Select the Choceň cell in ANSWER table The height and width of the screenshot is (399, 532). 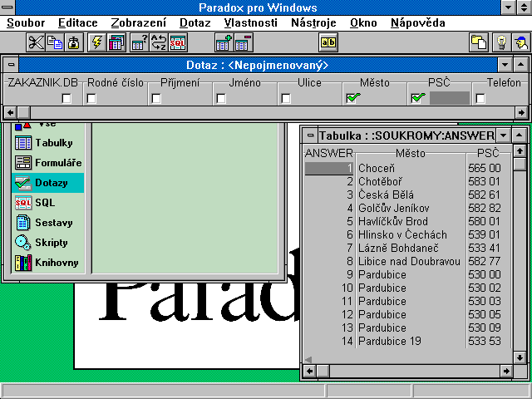click(x=411, y=168)
